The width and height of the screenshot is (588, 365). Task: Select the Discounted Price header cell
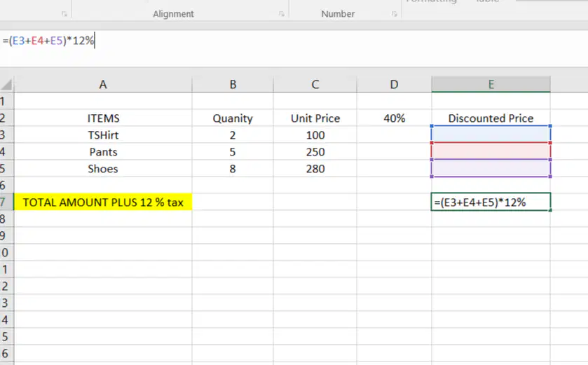(491, 118)
